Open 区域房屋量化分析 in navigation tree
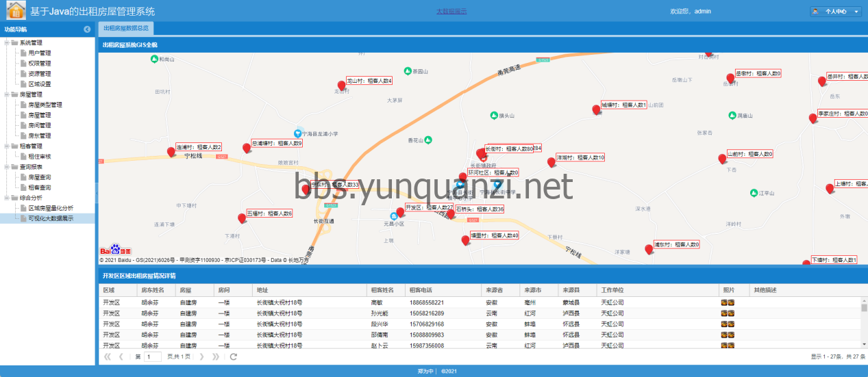The height and width of the screenshot is (377, 868). coord(50,208)
